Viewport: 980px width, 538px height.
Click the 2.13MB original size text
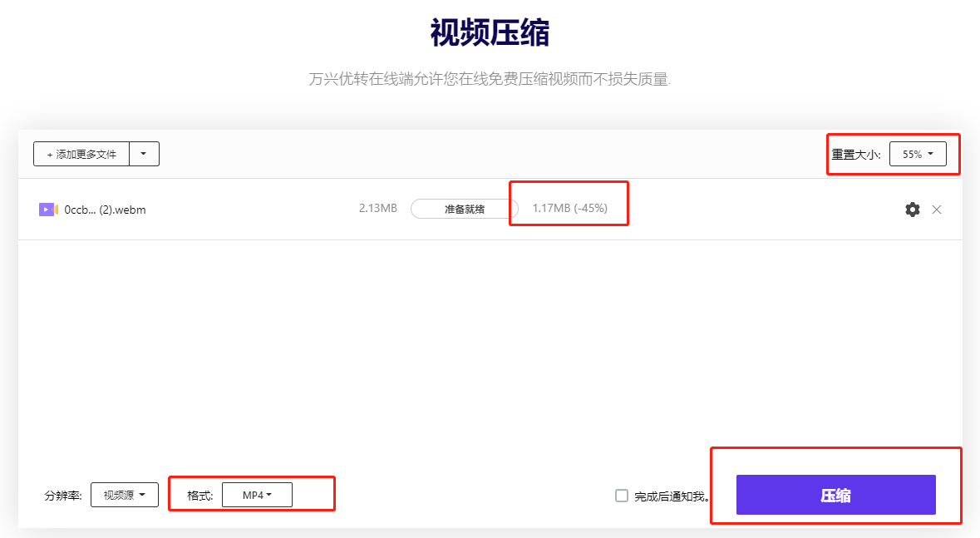coord(378,208)
